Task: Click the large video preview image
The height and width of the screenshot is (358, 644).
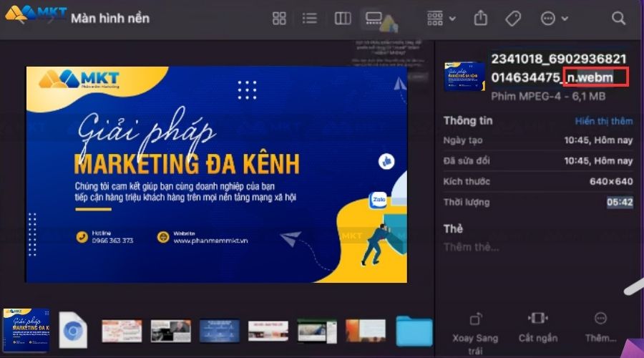Action: click(x=217, y=174)
